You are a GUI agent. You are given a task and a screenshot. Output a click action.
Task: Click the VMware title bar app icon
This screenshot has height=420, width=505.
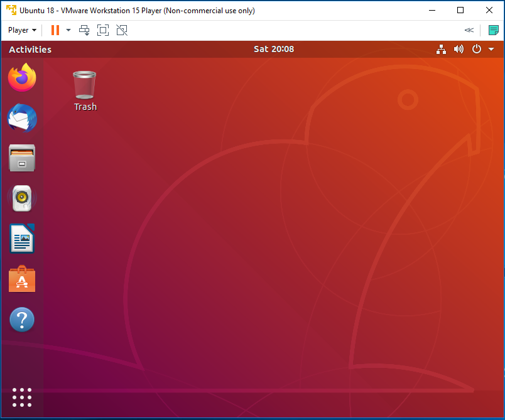pyautogui.click(x=11, y=10)
